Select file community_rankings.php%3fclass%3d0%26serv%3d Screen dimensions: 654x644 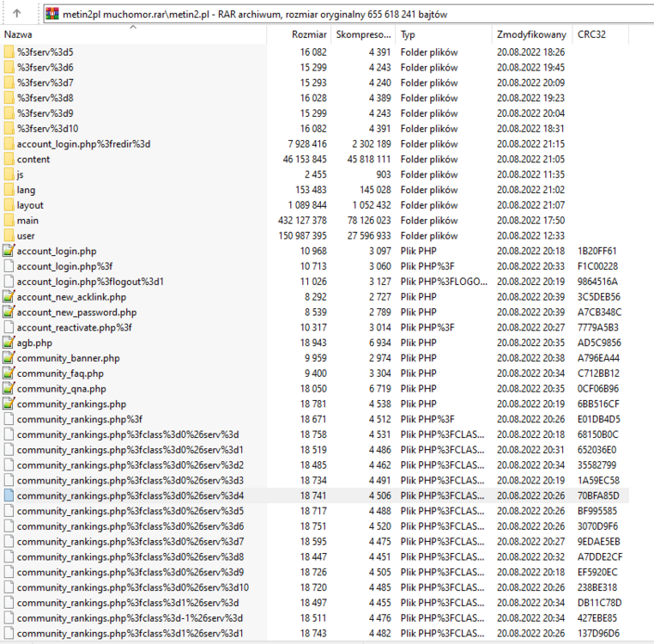[128, 434]
